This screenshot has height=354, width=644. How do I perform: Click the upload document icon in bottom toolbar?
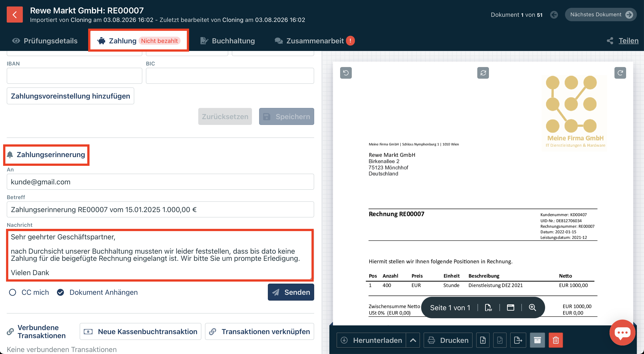click(x=483, y=340)
